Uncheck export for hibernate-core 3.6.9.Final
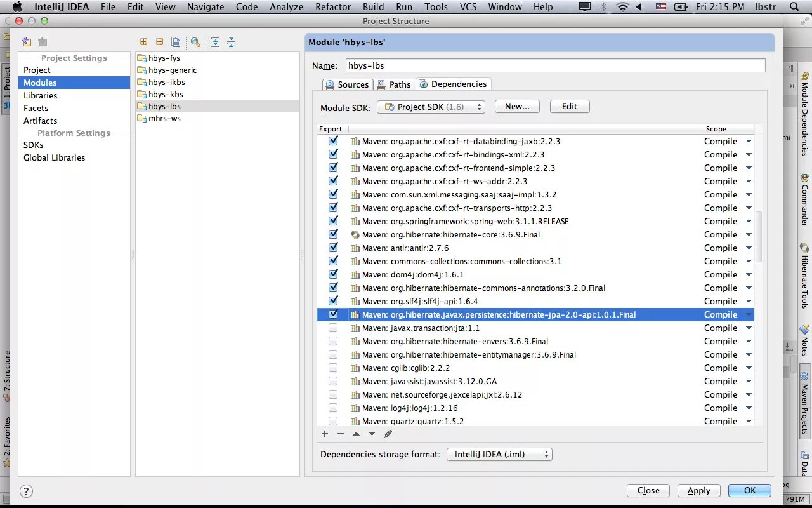 pyautogui.click(x=333, y=234)
